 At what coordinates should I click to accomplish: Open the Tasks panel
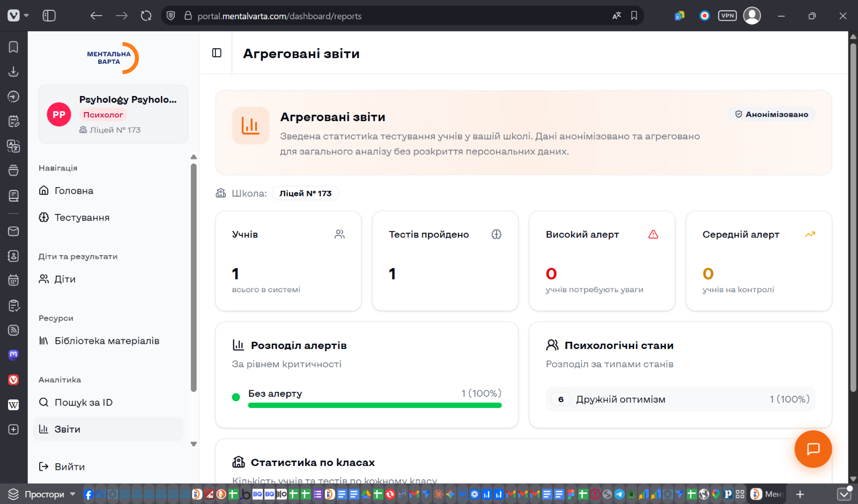pos(13,306)
